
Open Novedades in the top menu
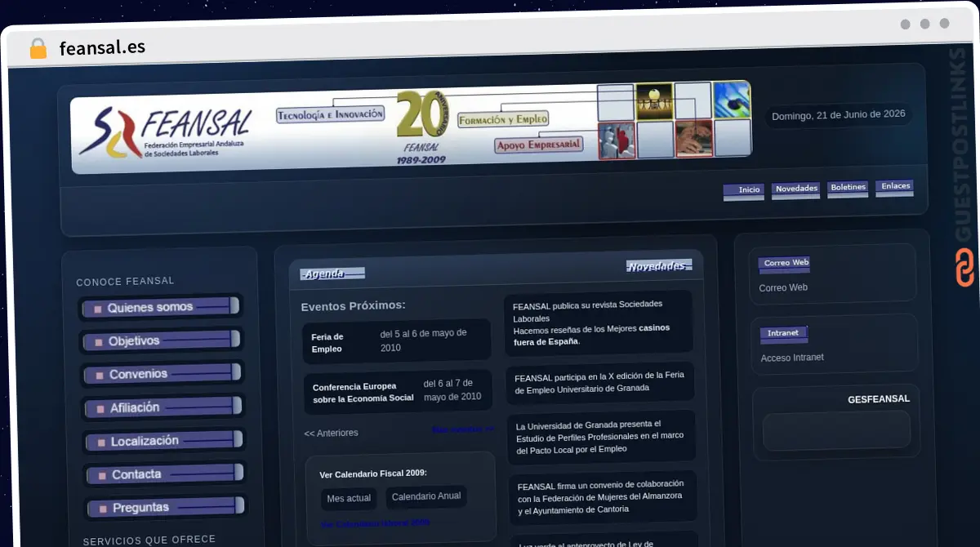[x=796, y=189]
